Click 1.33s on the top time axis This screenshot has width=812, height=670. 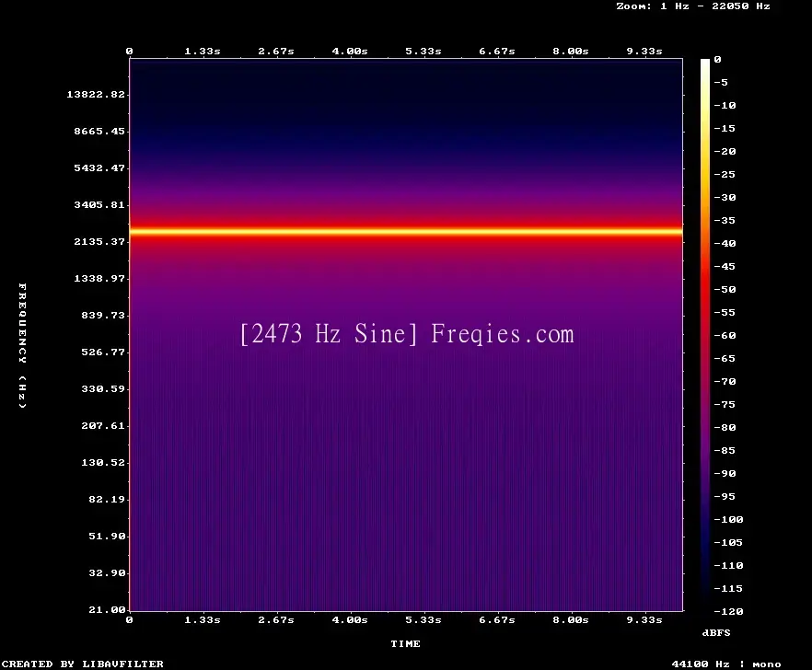[x=203, y=51]
